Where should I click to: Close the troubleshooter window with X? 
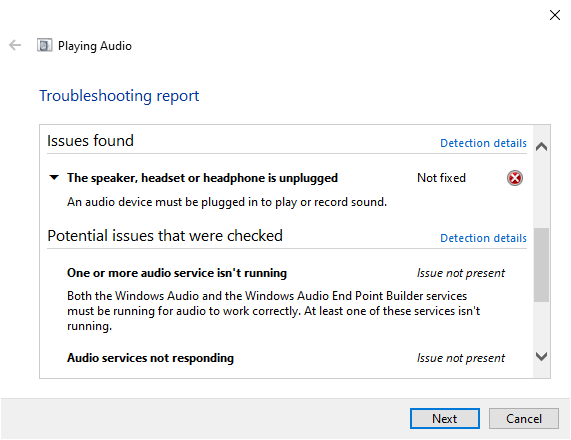(555, 15)
